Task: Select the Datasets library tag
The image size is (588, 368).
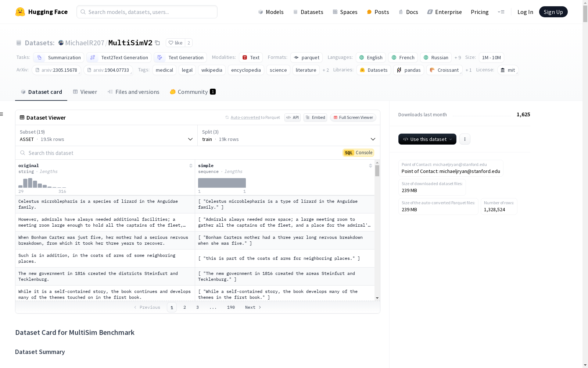Action: click(x=374, y=70)
